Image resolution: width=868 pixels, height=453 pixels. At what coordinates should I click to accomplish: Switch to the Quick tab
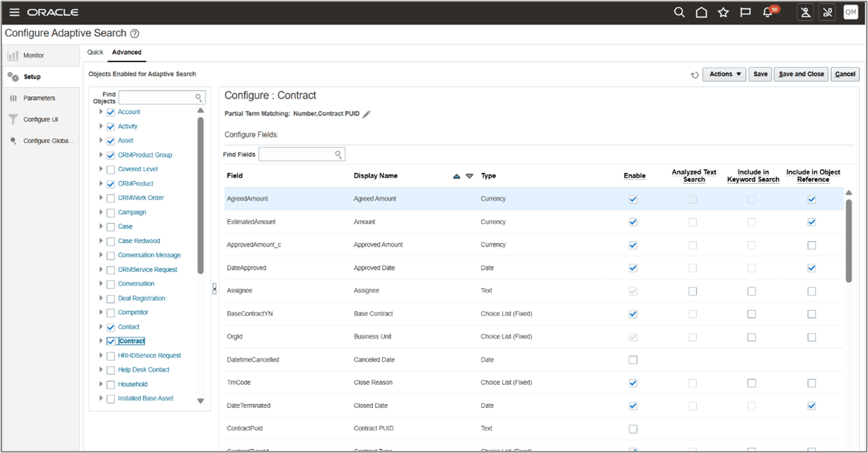(95, 52)
